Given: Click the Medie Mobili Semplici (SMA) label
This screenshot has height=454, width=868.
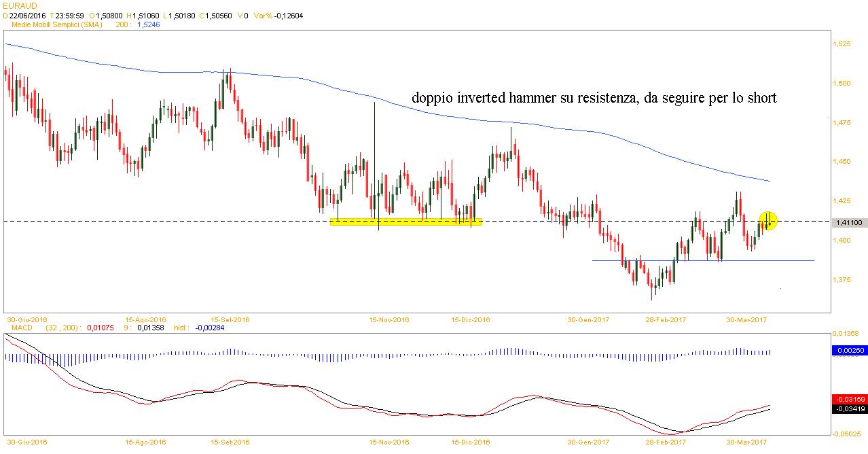Looking at the screenshot, I should click(x=54, y=24).
